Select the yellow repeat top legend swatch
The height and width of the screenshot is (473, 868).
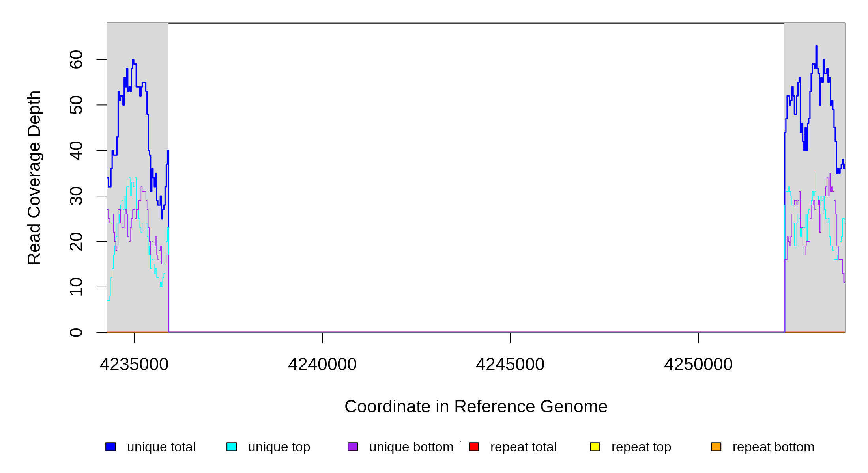pyautogui.click(x=595, y=447)
